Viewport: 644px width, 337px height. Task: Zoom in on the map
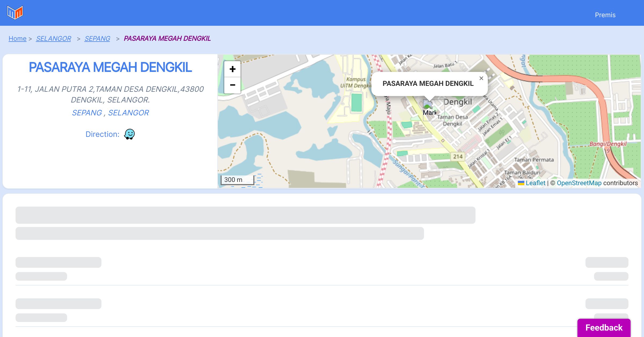232,69
